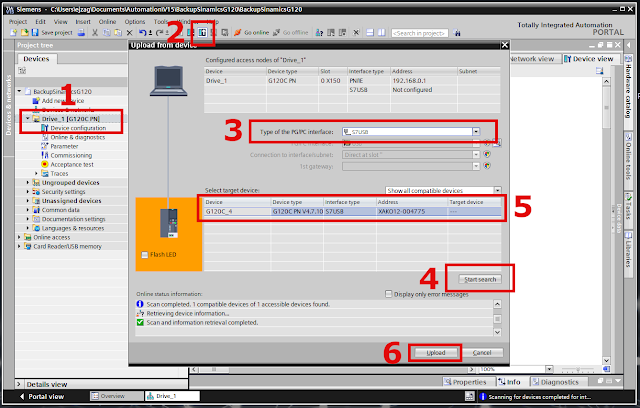
Task: Click the Split editor vertically icon
Action: pyautogui.click(x=381, y=32)
